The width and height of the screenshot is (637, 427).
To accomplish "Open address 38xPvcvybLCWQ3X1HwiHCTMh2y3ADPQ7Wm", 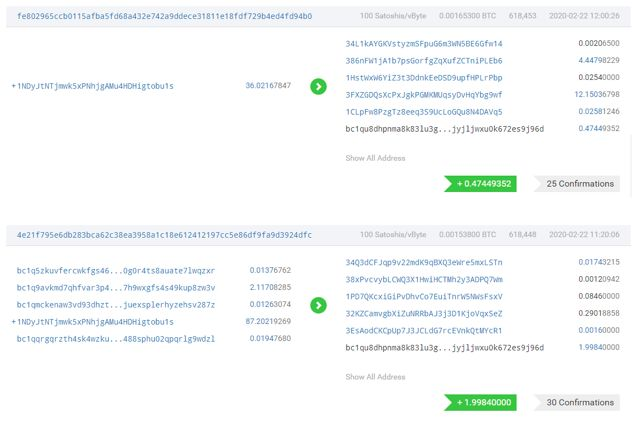I will [x=424, y=280].
